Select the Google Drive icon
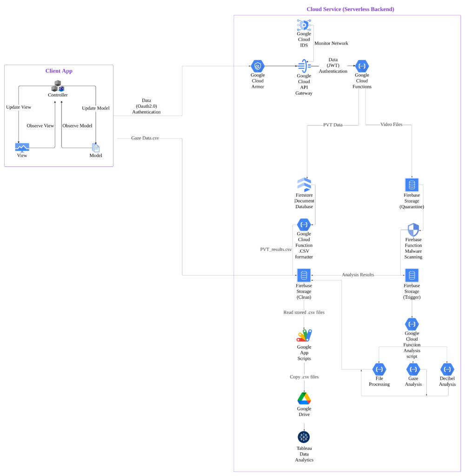This screenshot has width=465, height=476. pyautogui.click(x=304, y=398)
